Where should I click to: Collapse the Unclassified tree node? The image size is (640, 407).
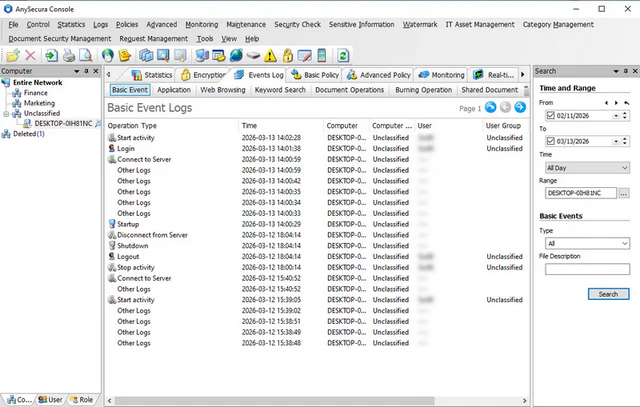click(6, 113)
